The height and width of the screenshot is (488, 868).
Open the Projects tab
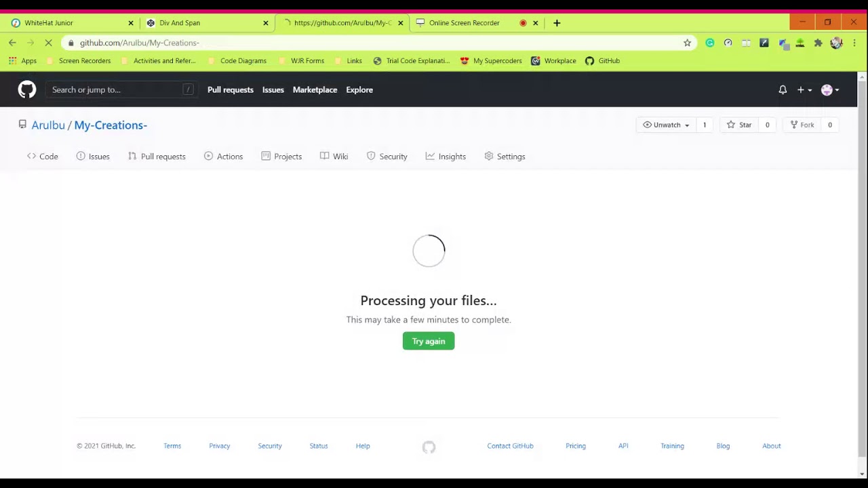[281, 157]
